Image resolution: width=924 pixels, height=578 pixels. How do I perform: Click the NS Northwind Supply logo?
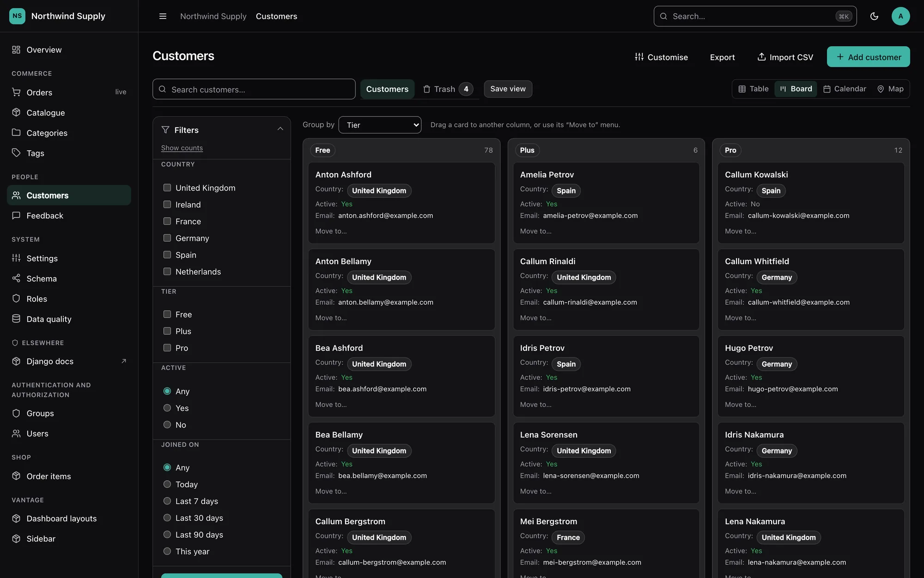click(x=57, y=16)
